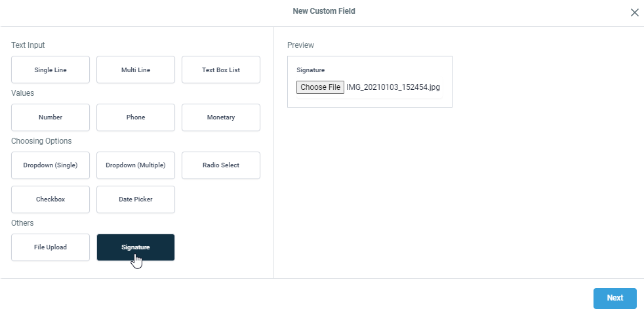This screenshot has width=644, height=313.
Task: Choose the Multi Line text input
Action: [x=136, y=70]
